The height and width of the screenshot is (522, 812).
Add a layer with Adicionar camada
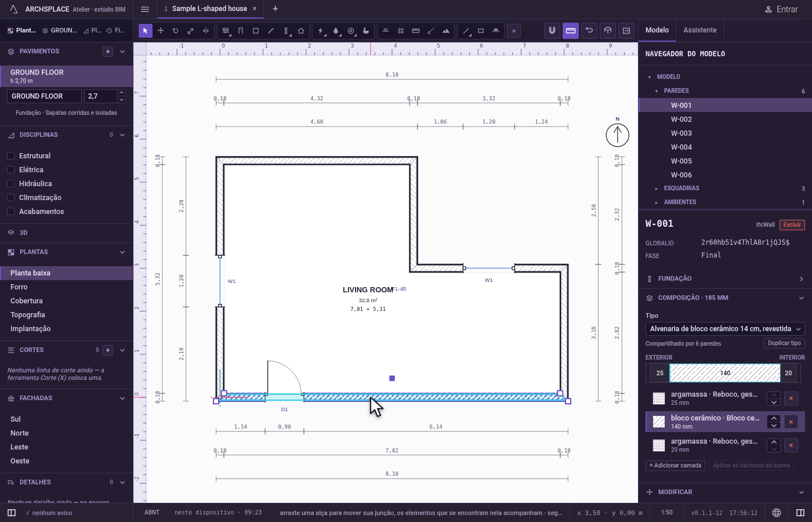[x=675, y=465]
